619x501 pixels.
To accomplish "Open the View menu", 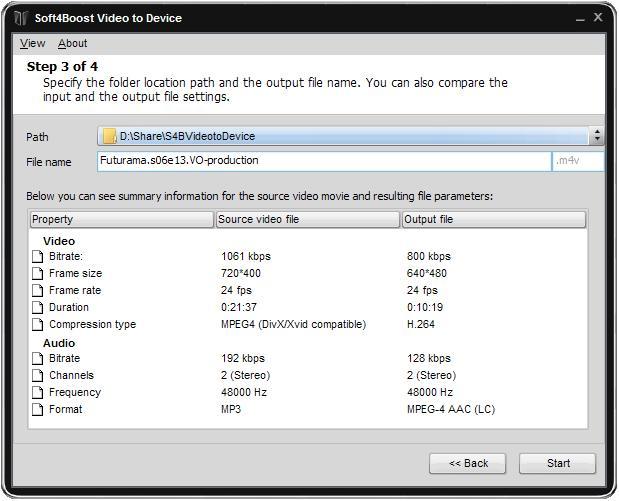I will 32,43.
